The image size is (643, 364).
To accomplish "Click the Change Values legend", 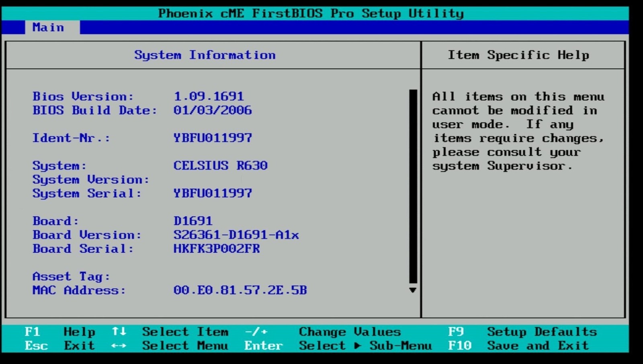I will [350, 332].
